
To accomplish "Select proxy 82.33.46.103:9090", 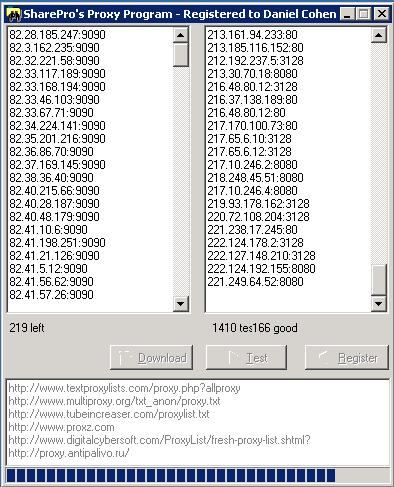I will (x=54, y=100).
